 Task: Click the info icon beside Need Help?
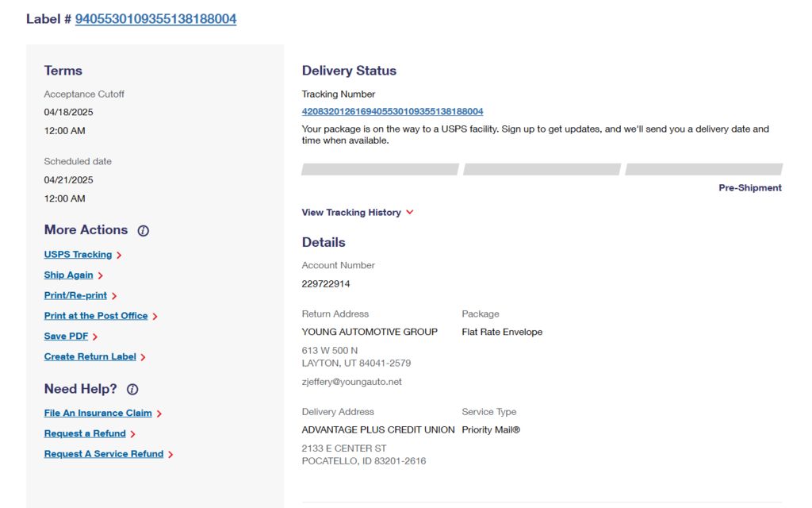coord(132,389)
